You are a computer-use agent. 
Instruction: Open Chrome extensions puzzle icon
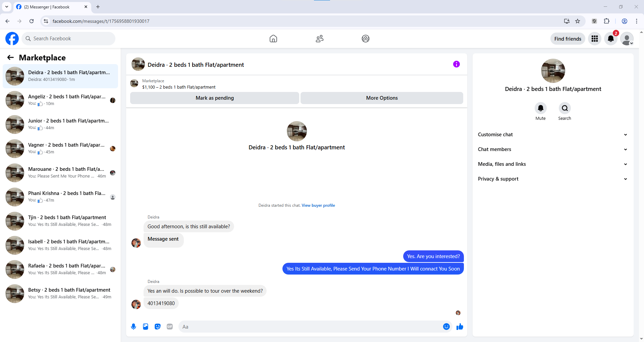606,21
